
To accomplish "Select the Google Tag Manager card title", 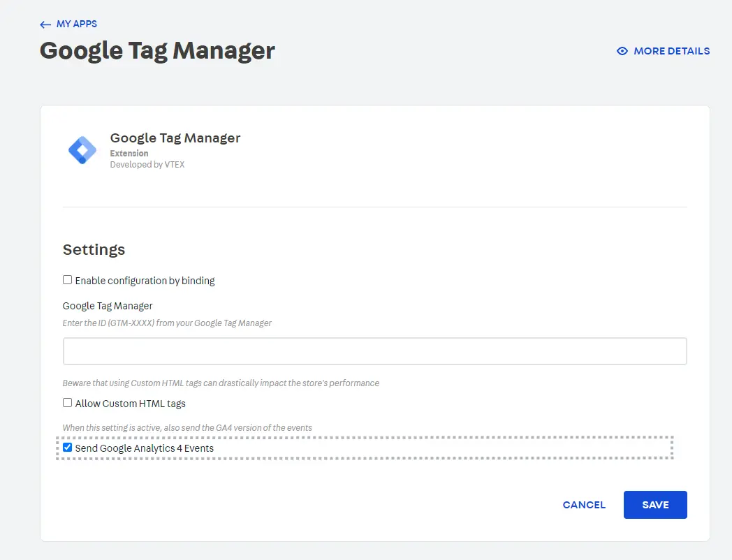I will [175, 138].
